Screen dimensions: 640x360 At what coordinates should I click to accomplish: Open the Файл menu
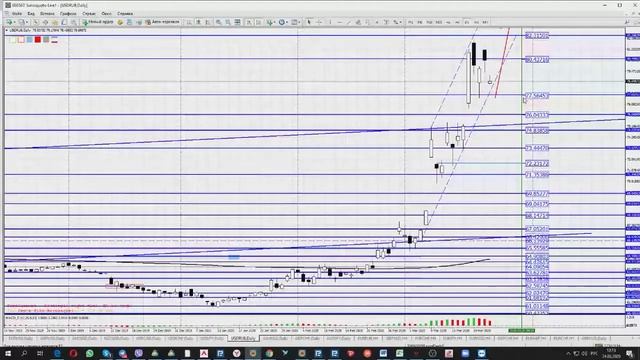17,13
